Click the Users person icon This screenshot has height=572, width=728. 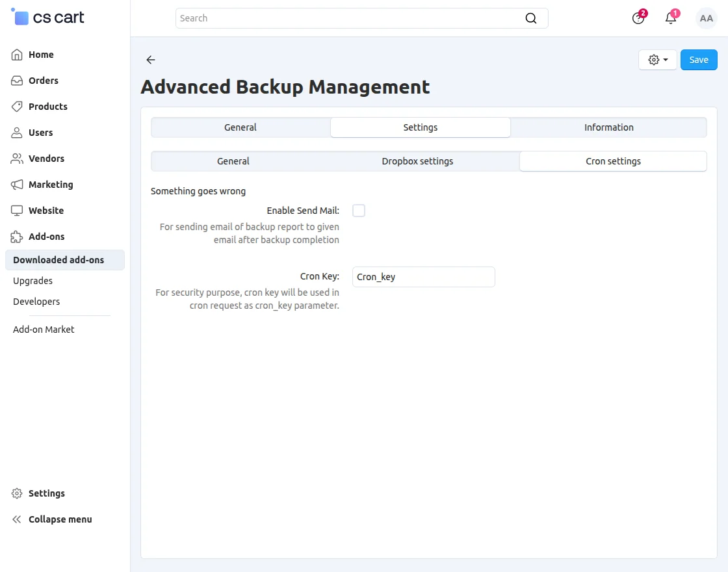(x=17, y=133)
